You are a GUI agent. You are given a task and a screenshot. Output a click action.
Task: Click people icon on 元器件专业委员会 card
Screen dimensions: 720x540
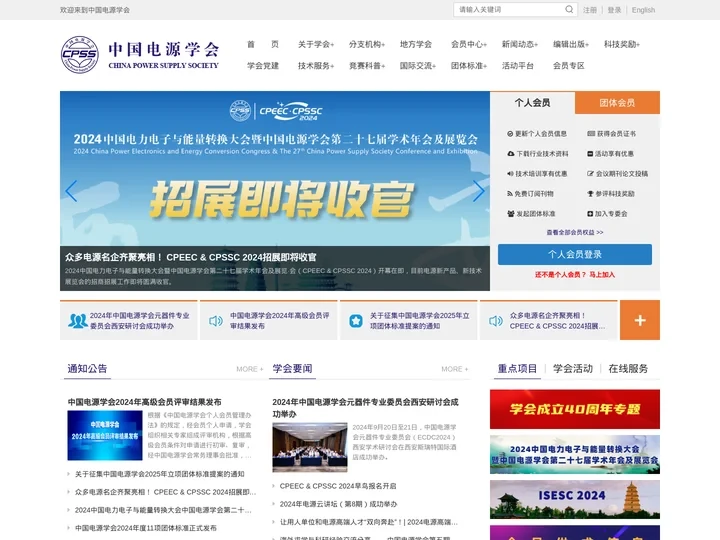coord(78,321)
